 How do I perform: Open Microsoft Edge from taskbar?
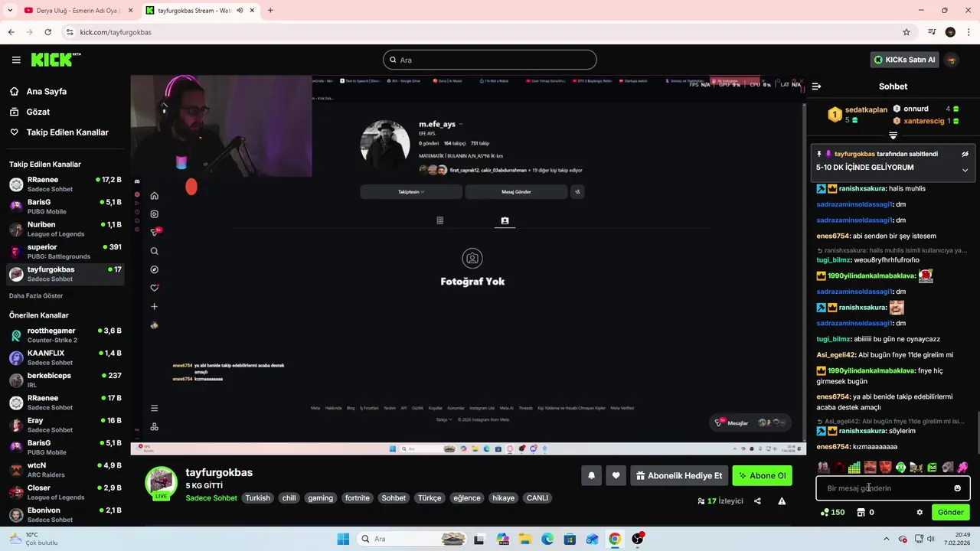point(547,539)
